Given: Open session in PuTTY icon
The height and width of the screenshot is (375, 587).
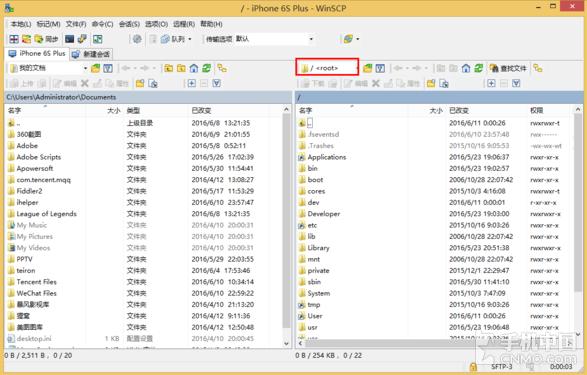Looking at the screenshot, I should [x=82, y=39].
